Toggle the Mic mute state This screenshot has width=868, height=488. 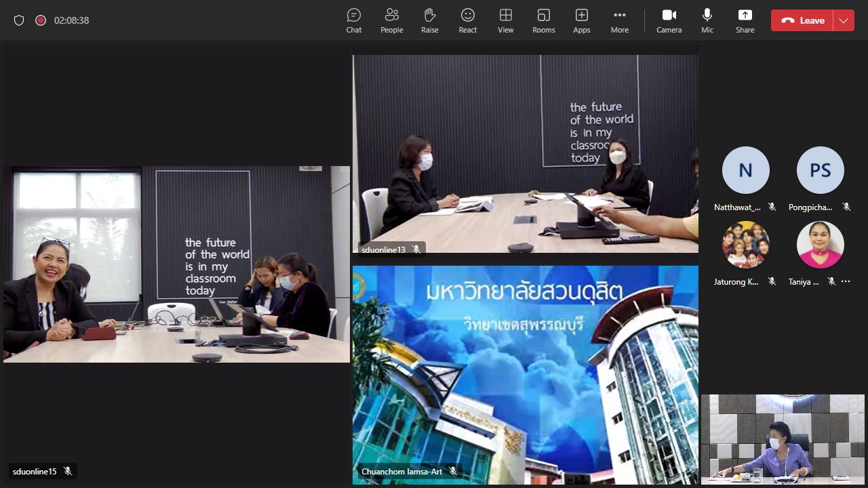pyautogui.click(x=707, y=20)
